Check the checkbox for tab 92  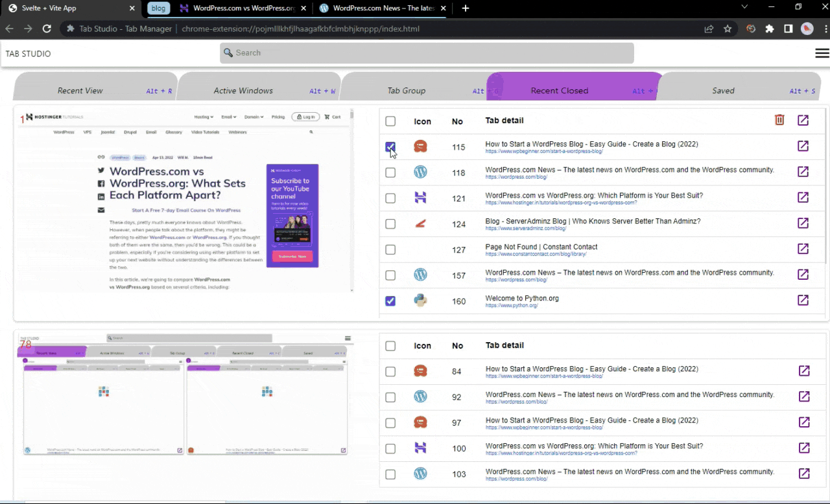[390, 397]
